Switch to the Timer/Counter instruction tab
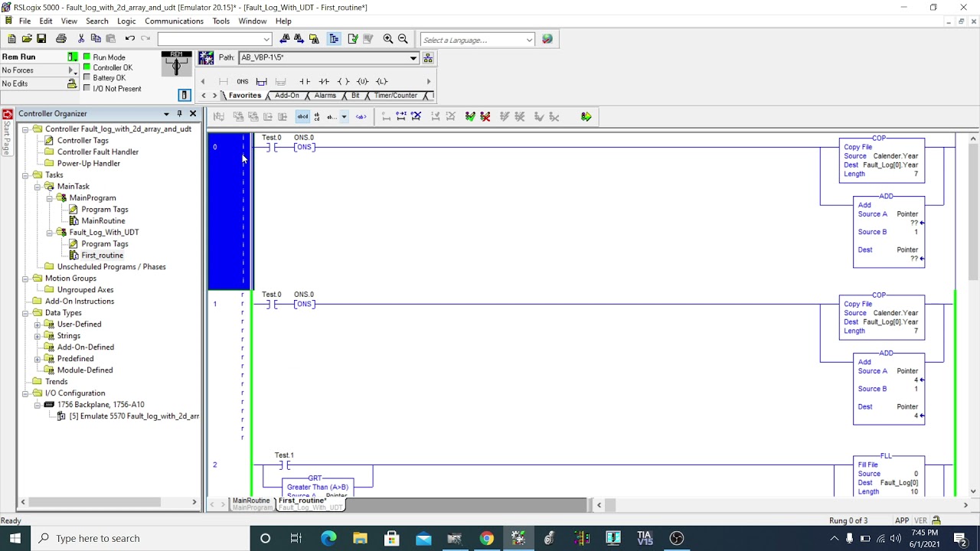Viewport: 980px width, 551px height. (396, 96)
